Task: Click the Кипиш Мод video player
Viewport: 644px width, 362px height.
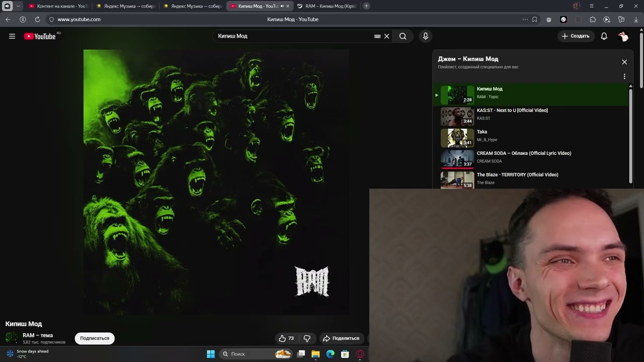Action: [216, 182]
